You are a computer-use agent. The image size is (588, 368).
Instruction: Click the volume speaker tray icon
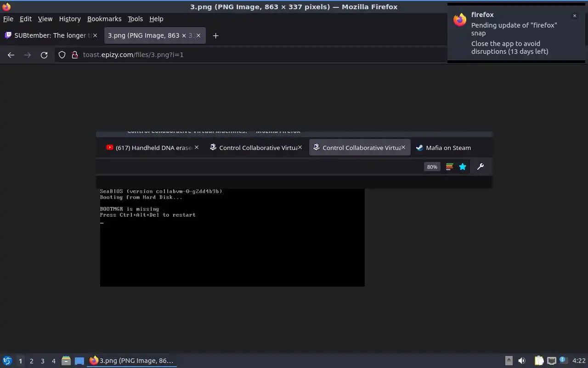pos(522,361)
